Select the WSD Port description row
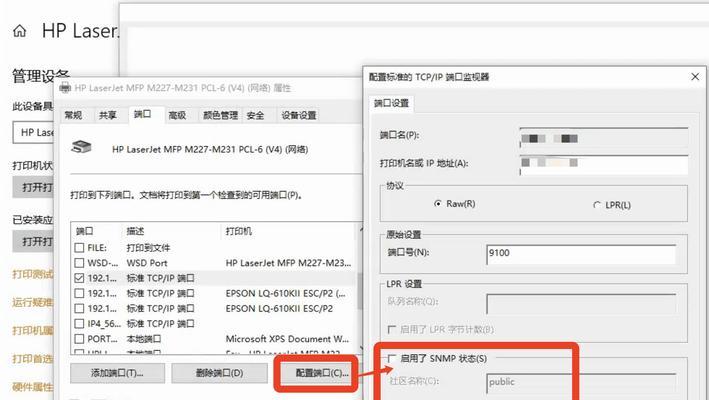Screen dimensions: 709x400 click(x=147, y=263)
